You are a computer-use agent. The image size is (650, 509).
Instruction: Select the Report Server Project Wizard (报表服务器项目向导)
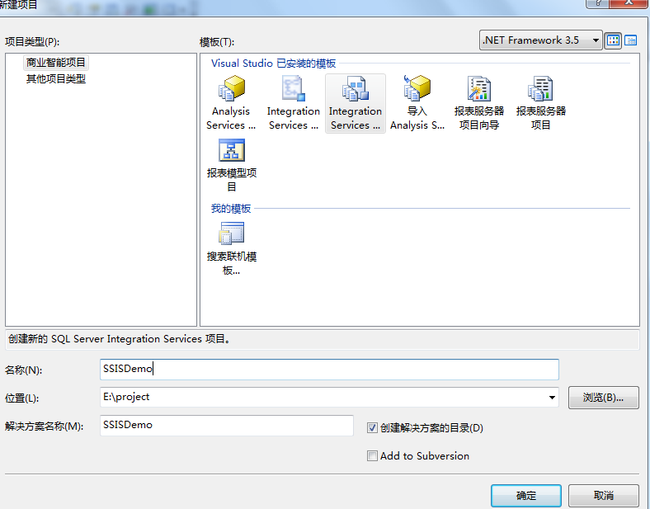(x=479, y=103)
